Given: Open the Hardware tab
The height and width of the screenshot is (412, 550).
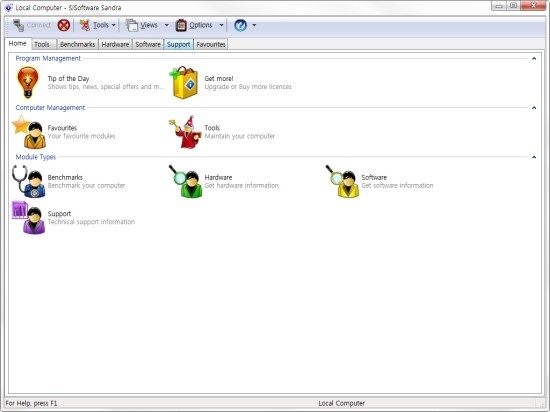Looking at the screenshot, I should point(115,44).
